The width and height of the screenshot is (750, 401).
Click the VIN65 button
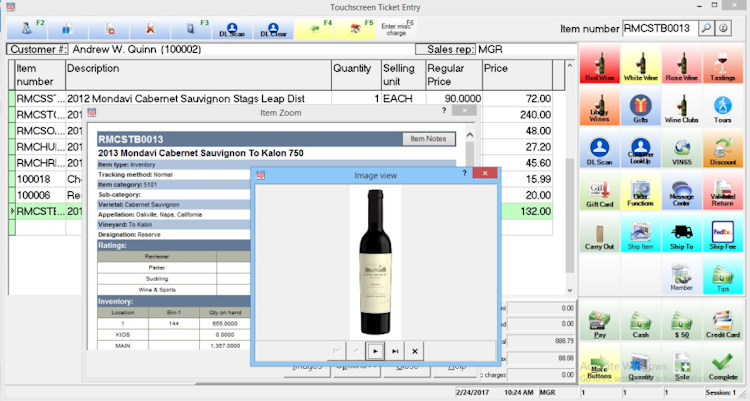(682, 148)
